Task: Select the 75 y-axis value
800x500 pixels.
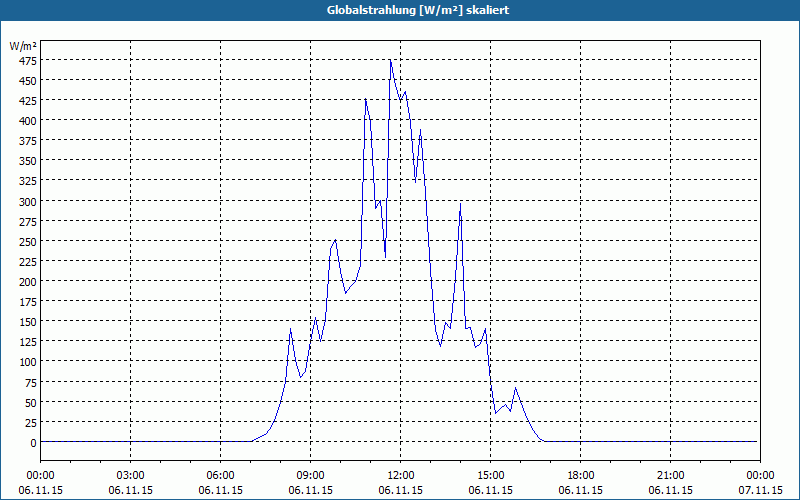Action: tap(30, 383)
